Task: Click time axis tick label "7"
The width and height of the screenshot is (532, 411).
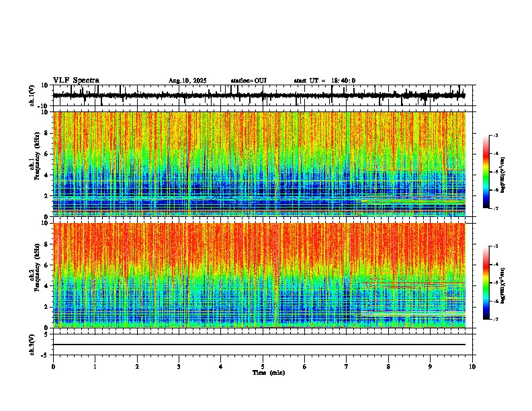Action: click(347, 367)
